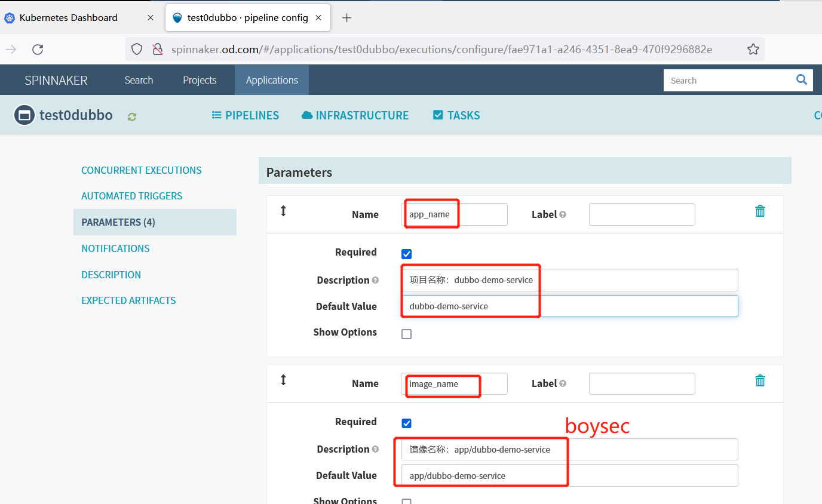Bookmark this page with the star icon

tap(753, 50)
